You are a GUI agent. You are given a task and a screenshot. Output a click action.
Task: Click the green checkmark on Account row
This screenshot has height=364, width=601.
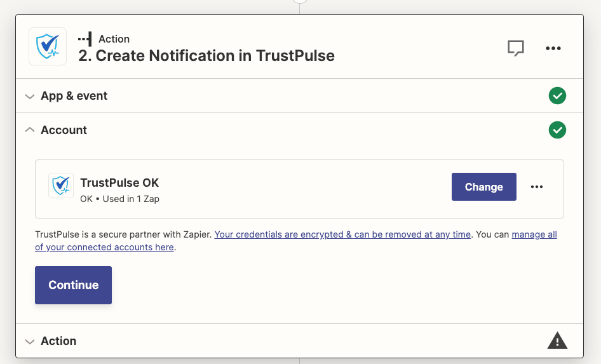(557, 130)
